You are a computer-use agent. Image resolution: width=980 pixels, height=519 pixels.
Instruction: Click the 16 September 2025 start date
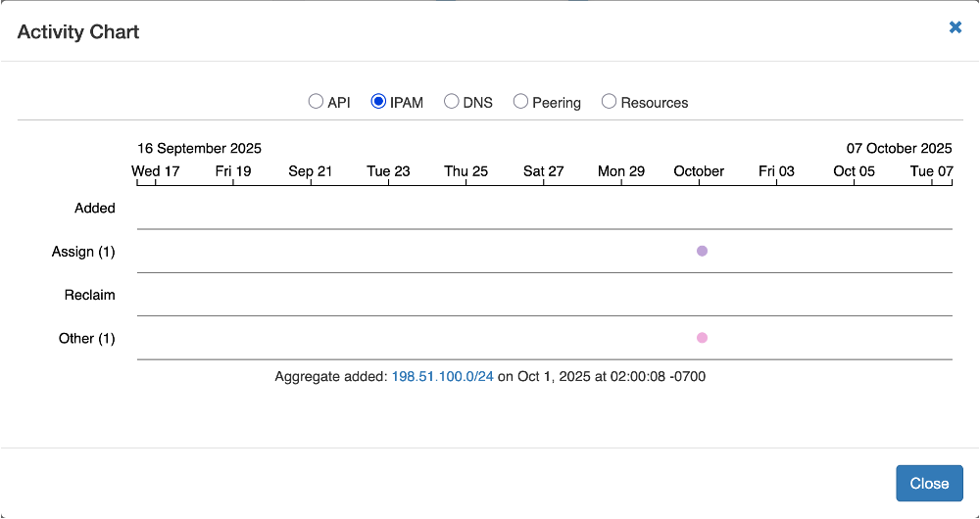pos(199,149)
